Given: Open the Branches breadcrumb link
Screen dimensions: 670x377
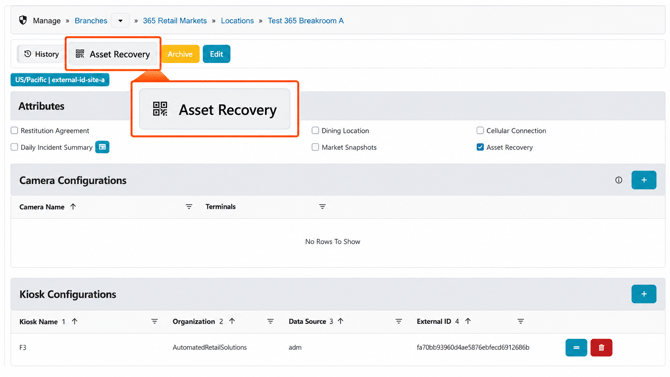Looking at the screenshot, I should pyautogui.click(x=91, y=21).
